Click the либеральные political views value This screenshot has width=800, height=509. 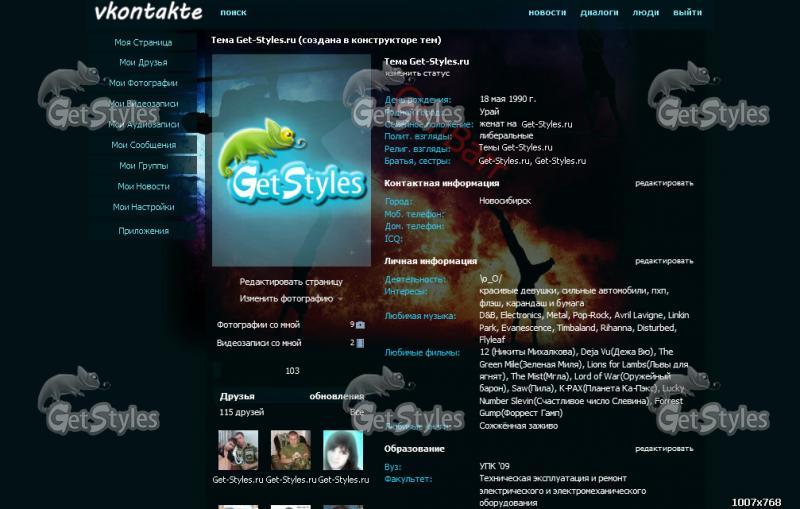coord(506,136)
